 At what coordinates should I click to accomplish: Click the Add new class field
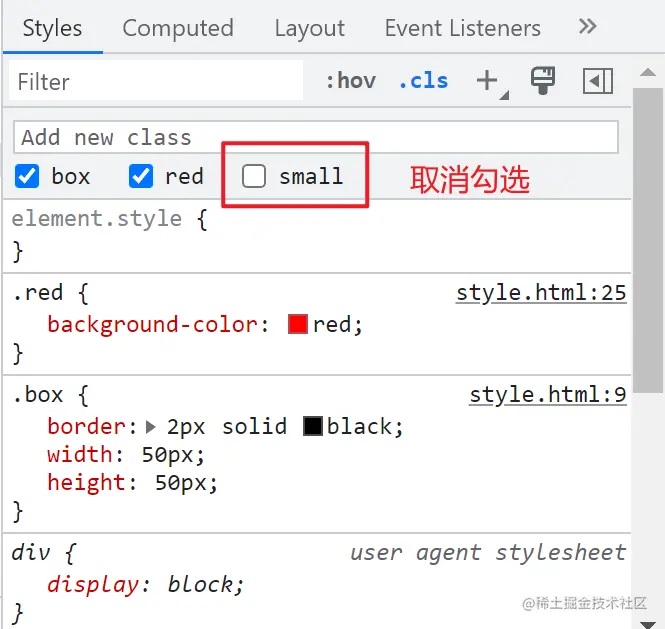coord(316,137)
